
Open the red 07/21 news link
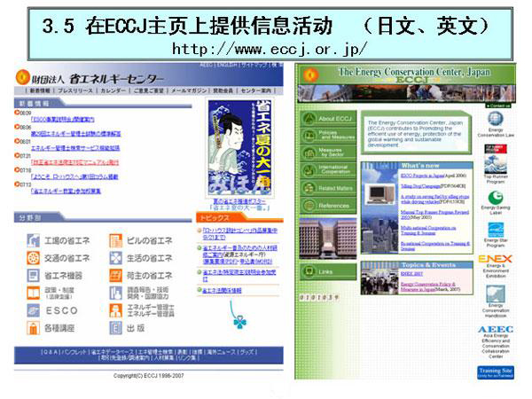[74, 162]
